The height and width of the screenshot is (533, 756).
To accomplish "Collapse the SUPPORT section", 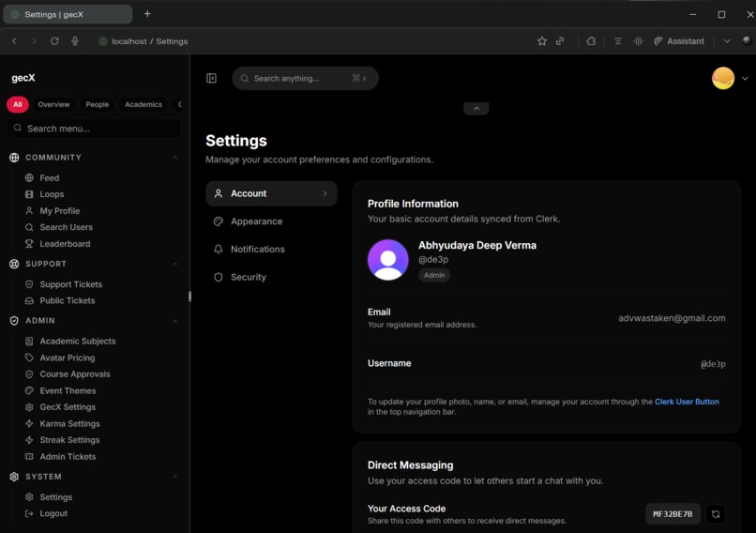I will [175, 264].
